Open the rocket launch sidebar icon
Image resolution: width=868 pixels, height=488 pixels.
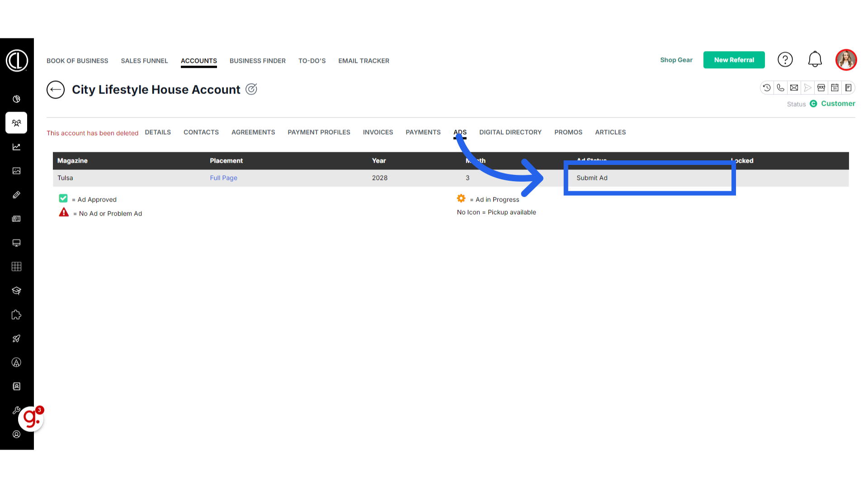coord(16,338)
